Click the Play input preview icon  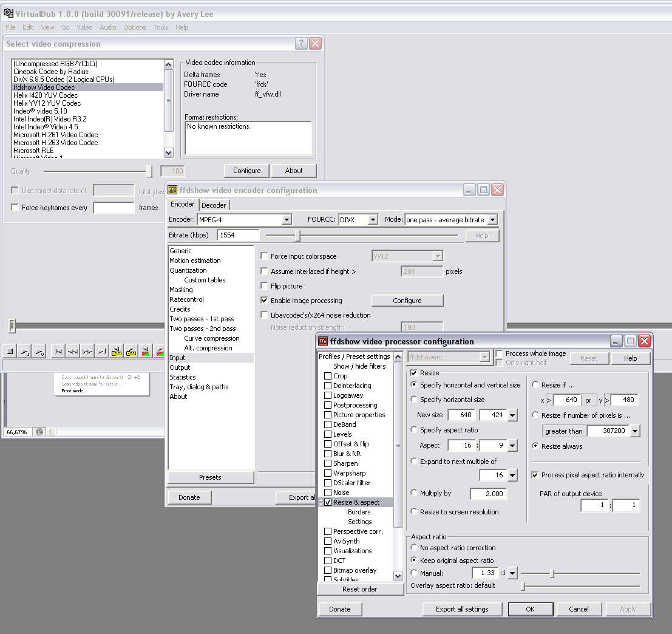pos(25,352)
